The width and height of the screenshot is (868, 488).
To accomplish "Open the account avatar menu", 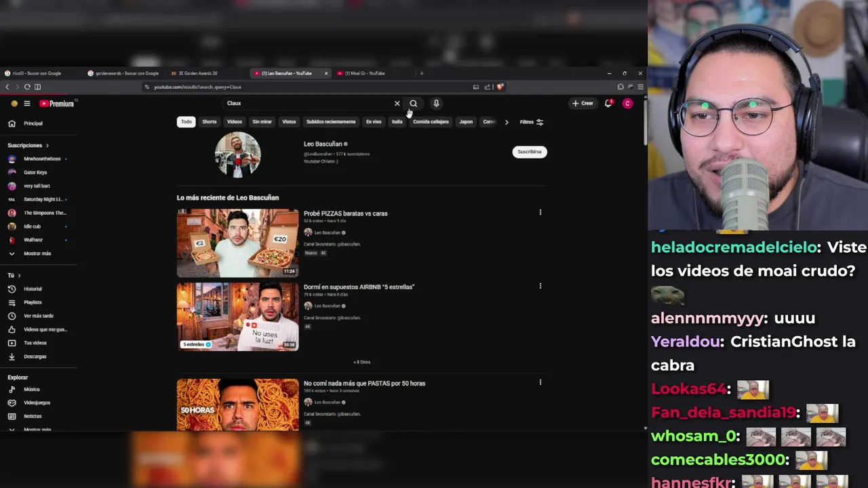I will (x=627, y=104).
